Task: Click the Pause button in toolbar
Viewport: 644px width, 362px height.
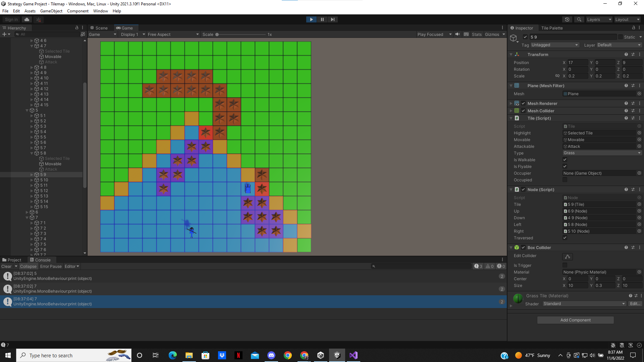Action: click(322, 19)
